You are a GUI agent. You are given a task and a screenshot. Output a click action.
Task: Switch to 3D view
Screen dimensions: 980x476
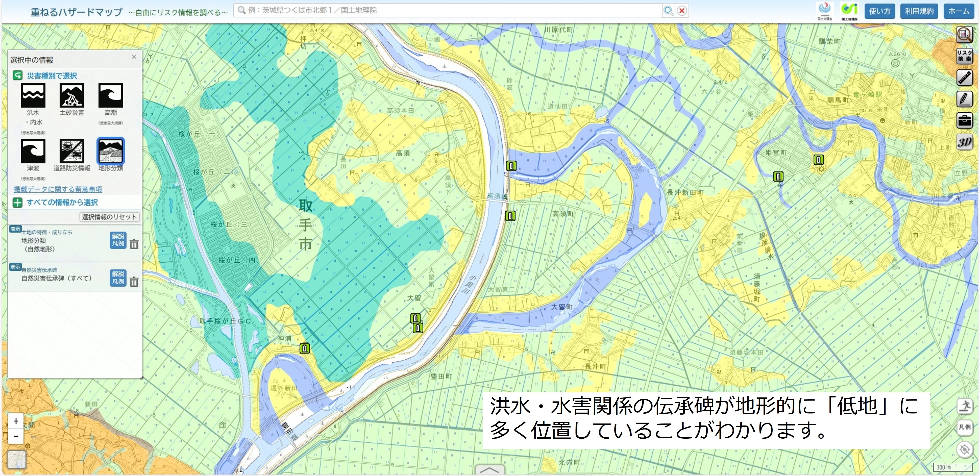point(964,142)
